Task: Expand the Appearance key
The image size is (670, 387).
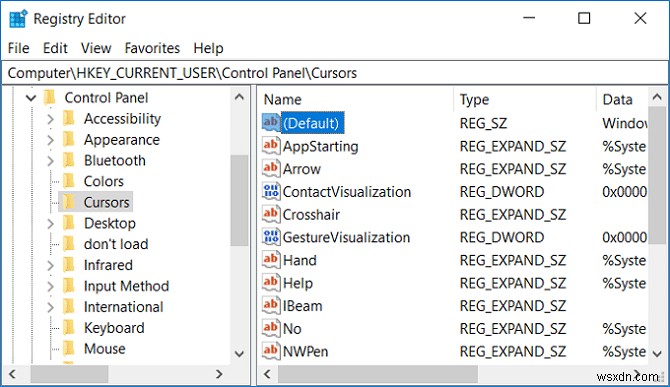Action: pos(50,140)
